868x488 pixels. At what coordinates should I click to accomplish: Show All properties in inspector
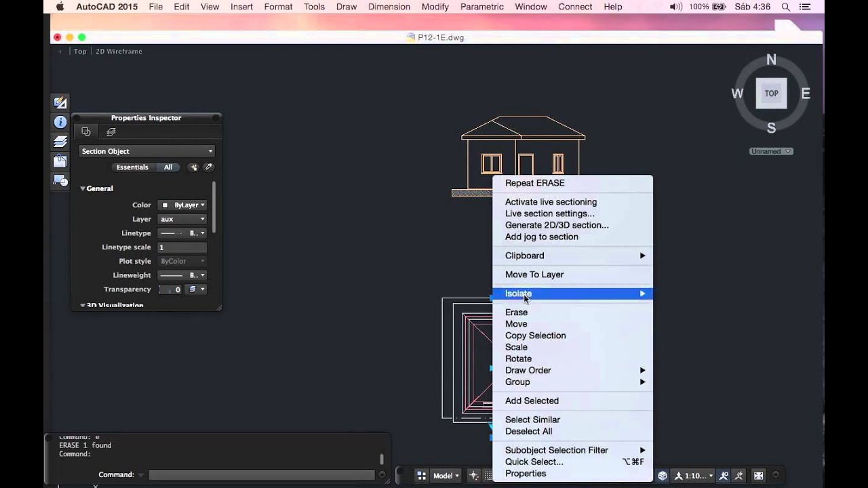click(x=168, y=167)
